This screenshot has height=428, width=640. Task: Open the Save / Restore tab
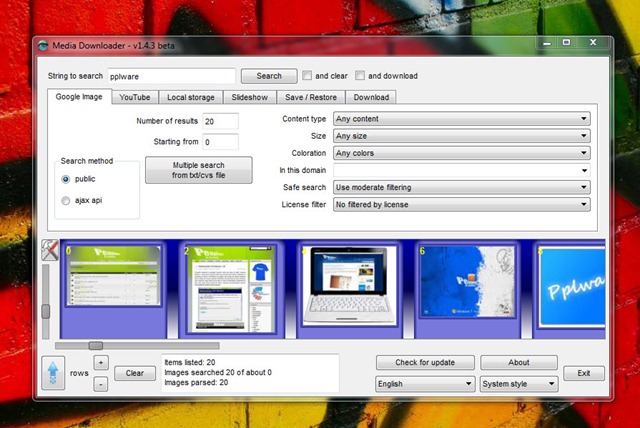click(x=311, y=97)
